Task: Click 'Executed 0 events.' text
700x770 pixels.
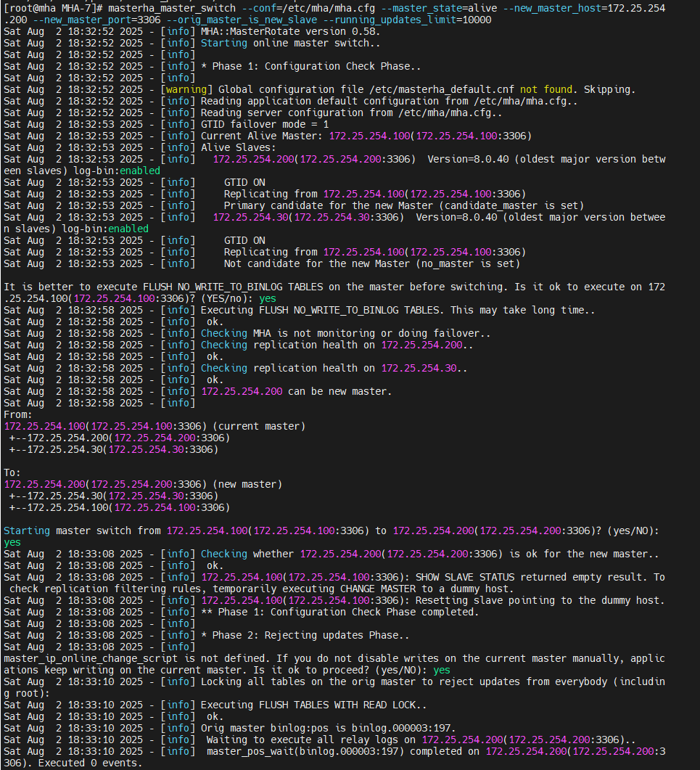Action: [x=91, y=763]
